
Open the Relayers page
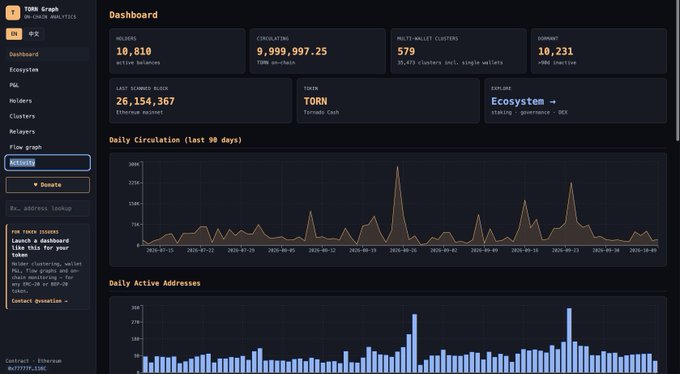(47, 131)
